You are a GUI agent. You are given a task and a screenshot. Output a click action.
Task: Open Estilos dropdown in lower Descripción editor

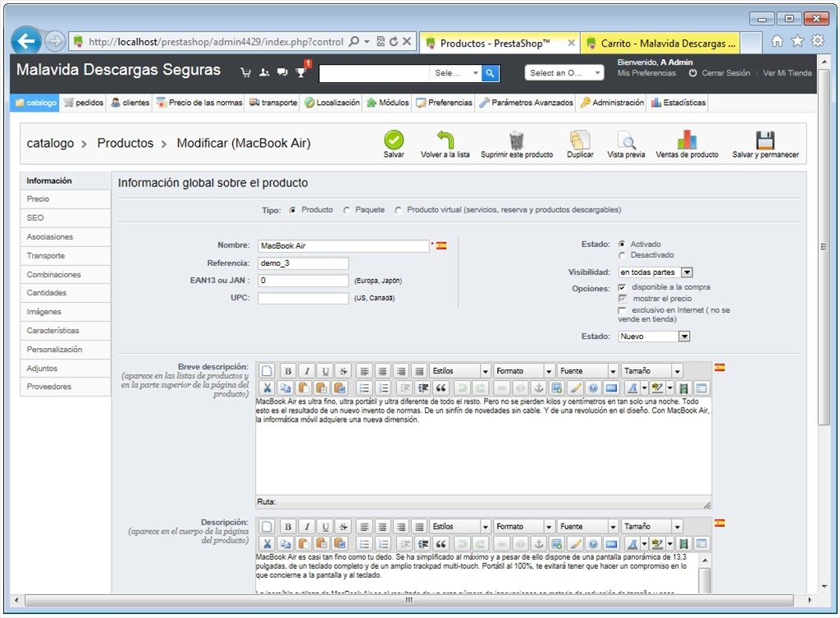click(460, 526)
